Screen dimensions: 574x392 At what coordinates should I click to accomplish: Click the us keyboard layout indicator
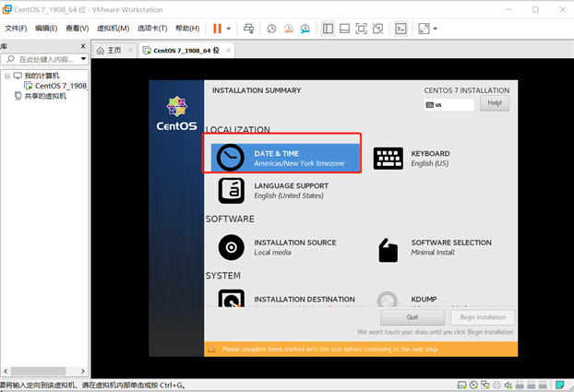[x=448, y=105]
